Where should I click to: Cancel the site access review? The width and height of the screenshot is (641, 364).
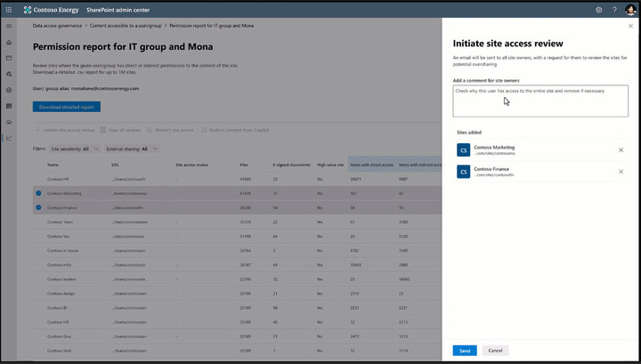(x=495, y=351)
